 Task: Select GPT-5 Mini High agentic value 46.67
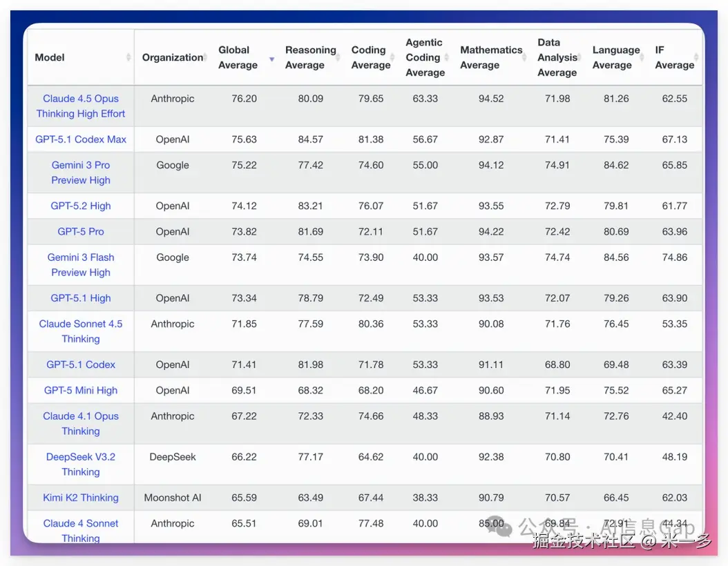pos(425,390)
